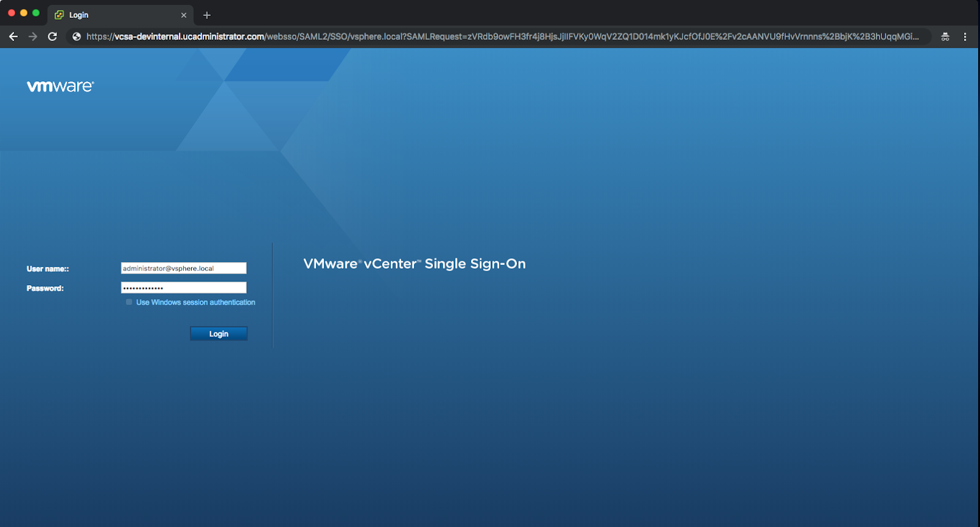The height and width of the screenshot is (527, 980).
Task: Click the vCenter Single Sign-On heading
Action: (415, 264)
